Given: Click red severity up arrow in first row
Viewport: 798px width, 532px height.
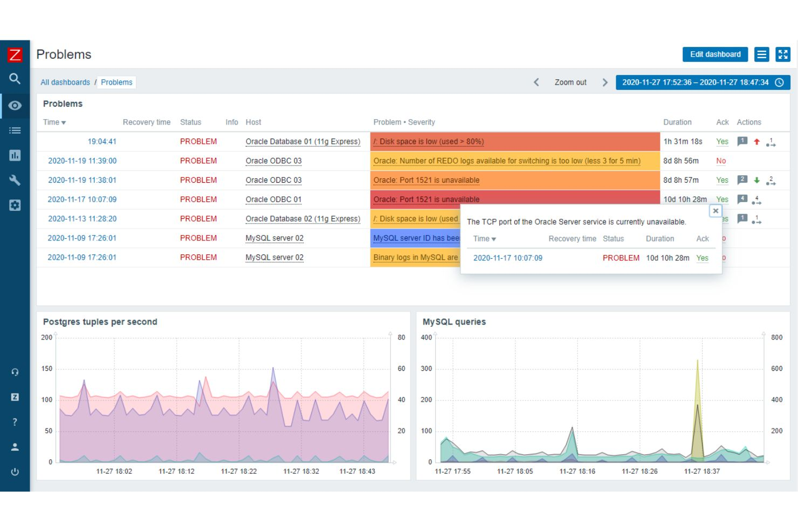Looking at the screenshot, I should (756, 142).
